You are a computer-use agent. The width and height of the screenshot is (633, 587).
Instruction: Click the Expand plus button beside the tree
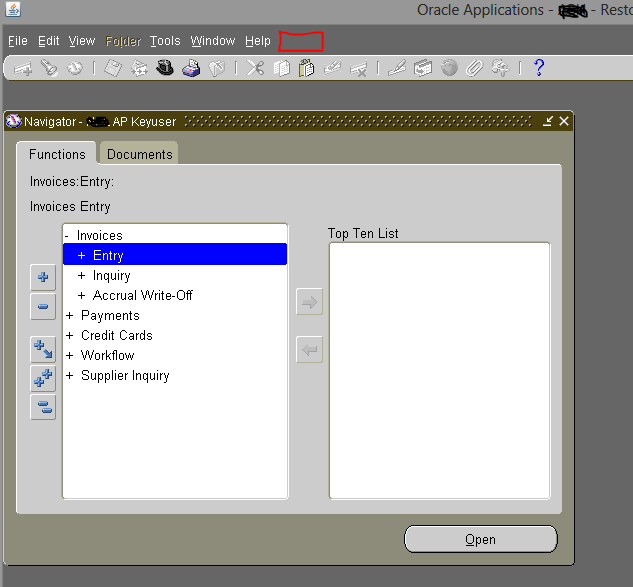[x=43, y=277]
